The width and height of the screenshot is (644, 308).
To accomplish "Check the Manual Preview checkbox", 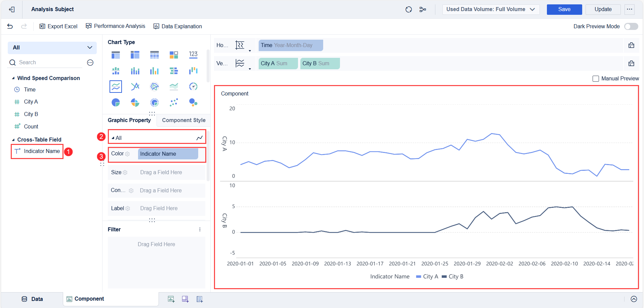I will pyautogui.click(x=596, y=79).
